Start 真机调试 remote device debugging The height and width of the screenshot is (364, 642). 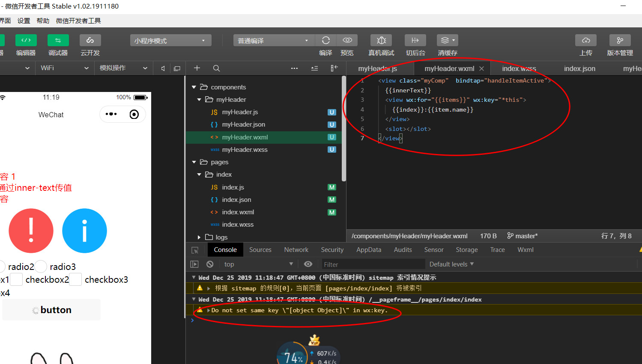[x=381, y=40]
